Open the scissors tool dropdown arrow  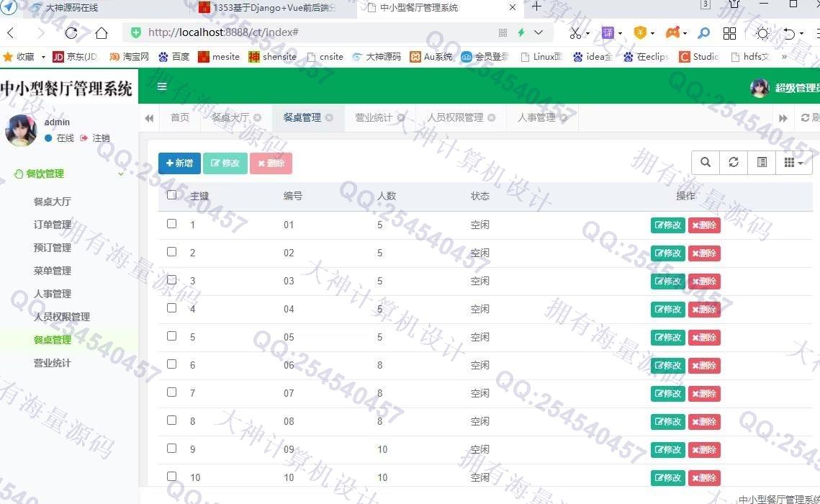(587, 33)
